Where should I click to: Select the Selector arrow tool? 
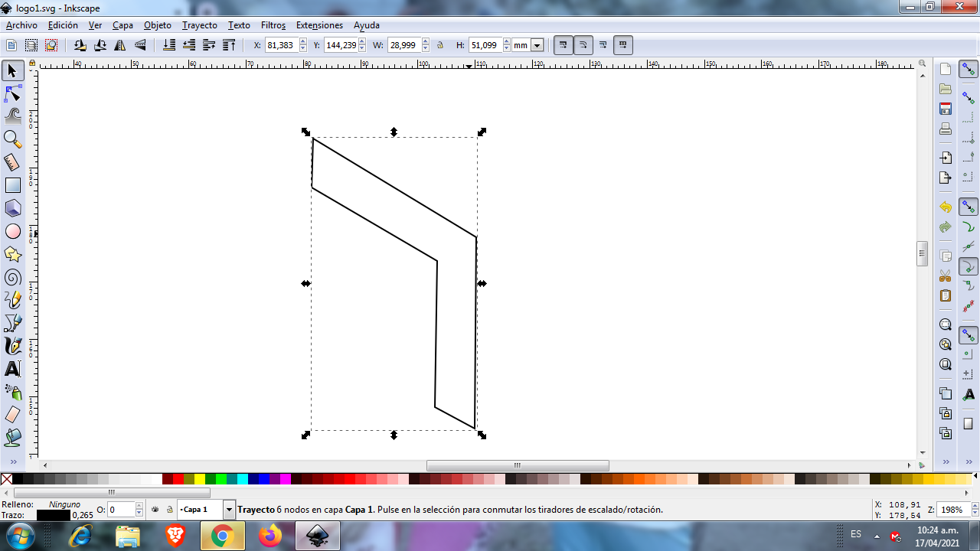click(x=12, y=71)
